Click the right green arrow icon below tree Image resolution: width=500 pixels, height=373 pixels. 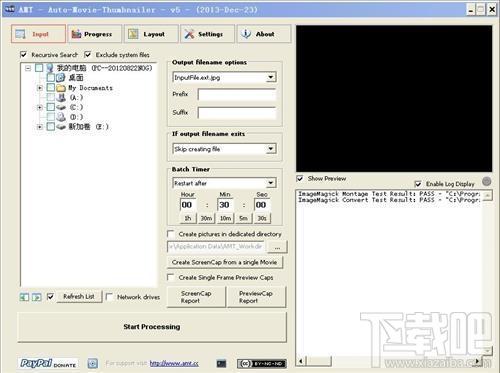pyautogui.click(x=37, y=297)
